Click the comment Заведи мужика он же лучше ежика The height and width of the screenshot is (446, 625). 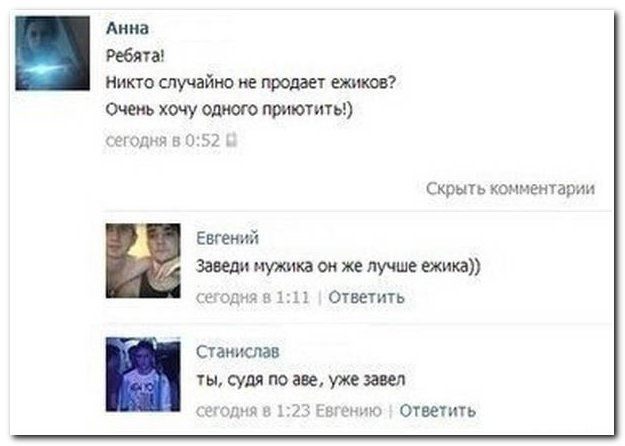click(x=338, y=266)
